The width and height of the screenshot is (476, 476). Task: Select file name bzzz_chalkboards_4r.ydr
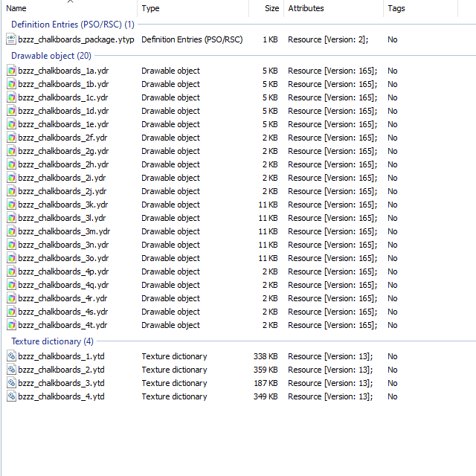[x=62, y=298]
